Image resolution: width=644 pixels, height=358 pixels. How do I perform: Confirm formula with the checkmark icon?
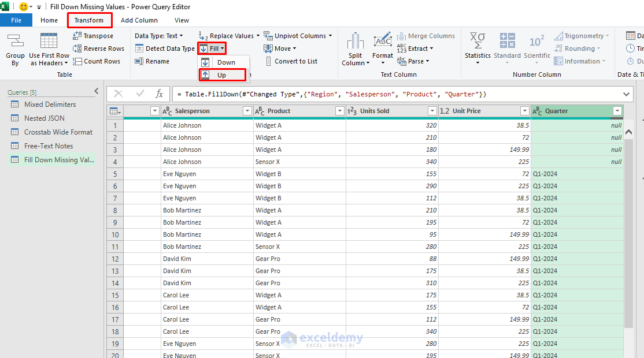click(x=140, y=94)
